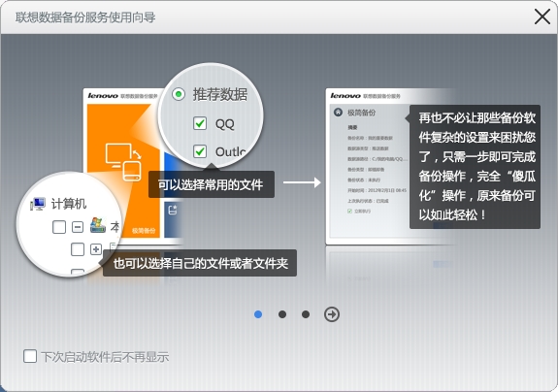Click the small note icon on blue tile
The width and height of the screenshot is (558, 392).
(173, 211)
